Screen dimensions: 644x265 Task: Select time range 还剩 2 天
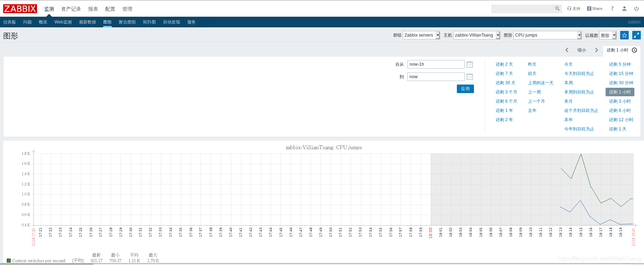(x=504, y=64)
